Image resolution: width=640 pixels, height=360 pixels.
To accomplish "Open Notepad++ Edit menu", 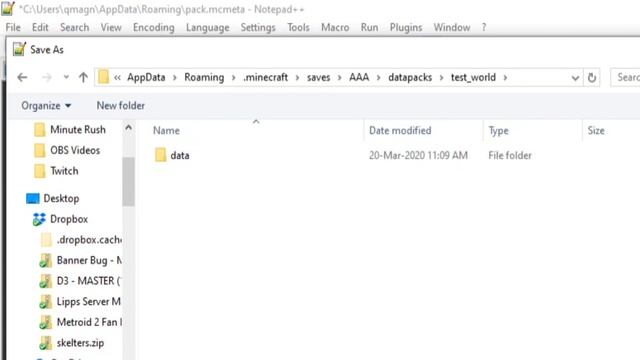I will (x=40, y=27).
